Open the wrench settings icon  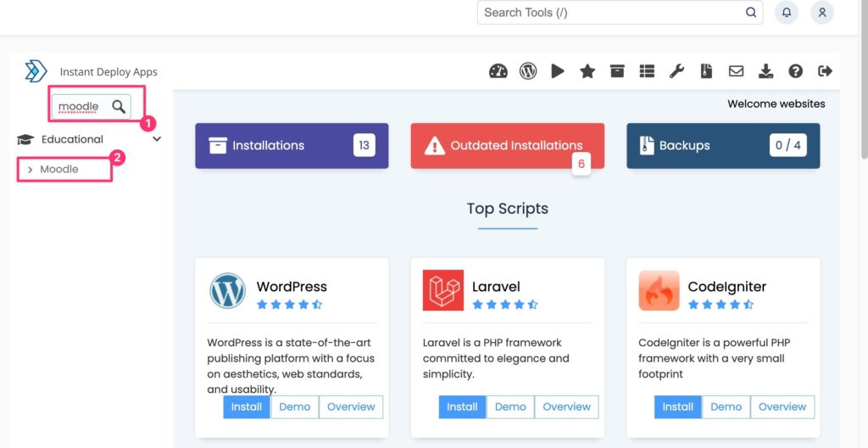[676, 71]
